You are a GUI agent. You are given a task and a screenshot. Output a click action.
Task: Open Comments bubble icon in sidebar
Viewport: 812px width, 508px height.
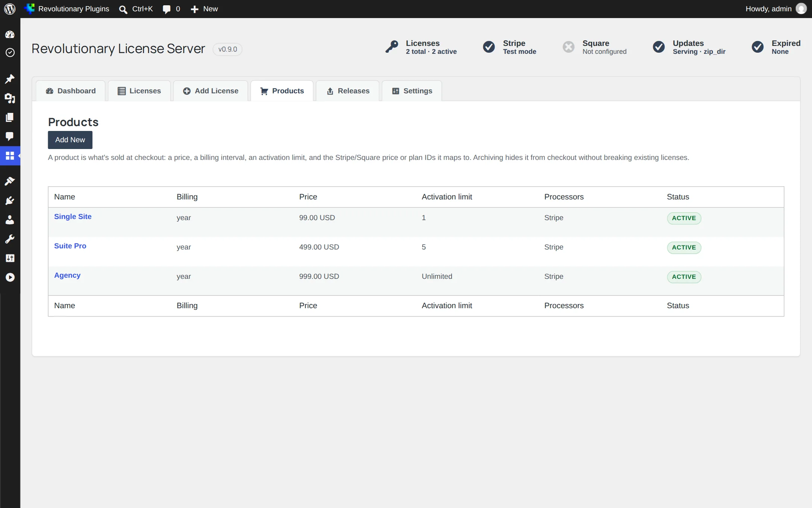[x=10, y=136]
